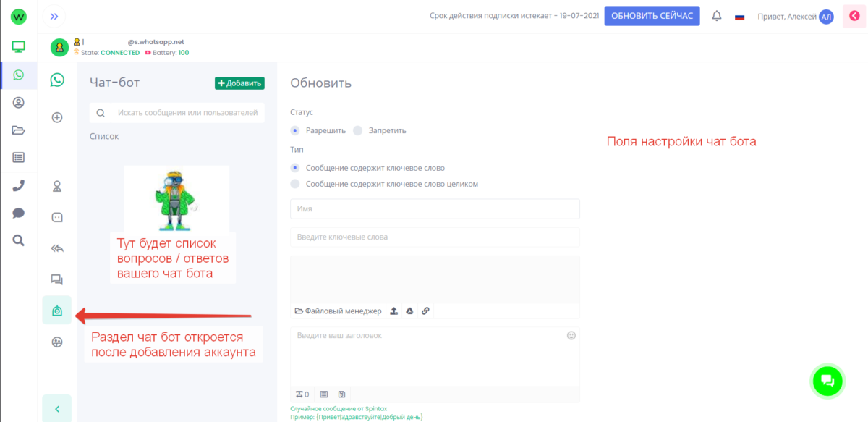Click the phone icon in left sidebar
Image resolution: width=868 pixels, height=422 pixels.
(19, 185)
